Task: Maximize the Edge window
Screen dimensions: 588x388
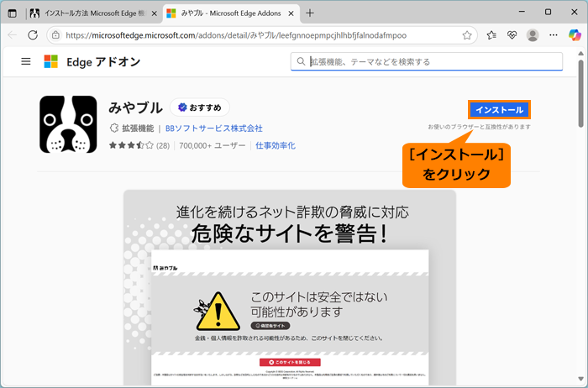Action: (x=548, y=12)
